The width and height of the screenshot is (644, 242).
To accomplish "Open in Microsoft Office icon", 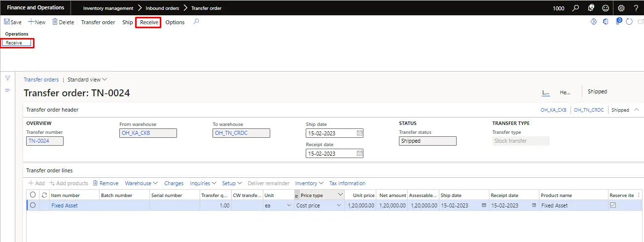I will [606, 22].
